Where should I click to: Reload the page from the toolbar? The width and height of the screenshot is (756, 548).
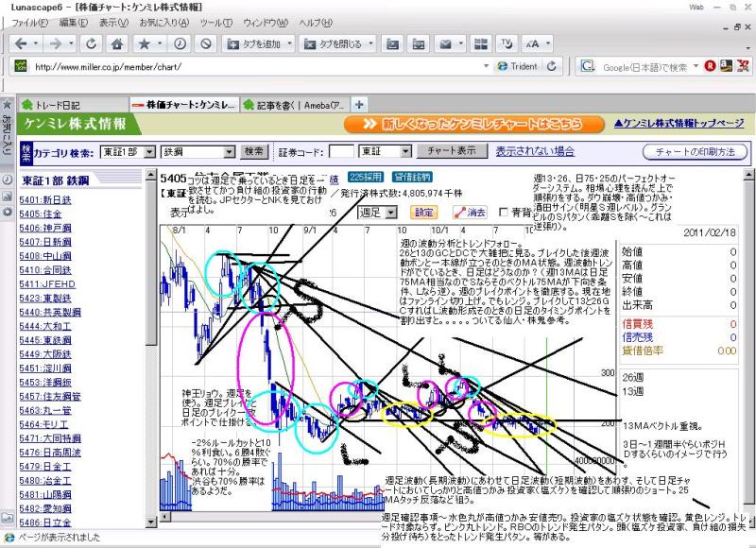tap(91, 43)
